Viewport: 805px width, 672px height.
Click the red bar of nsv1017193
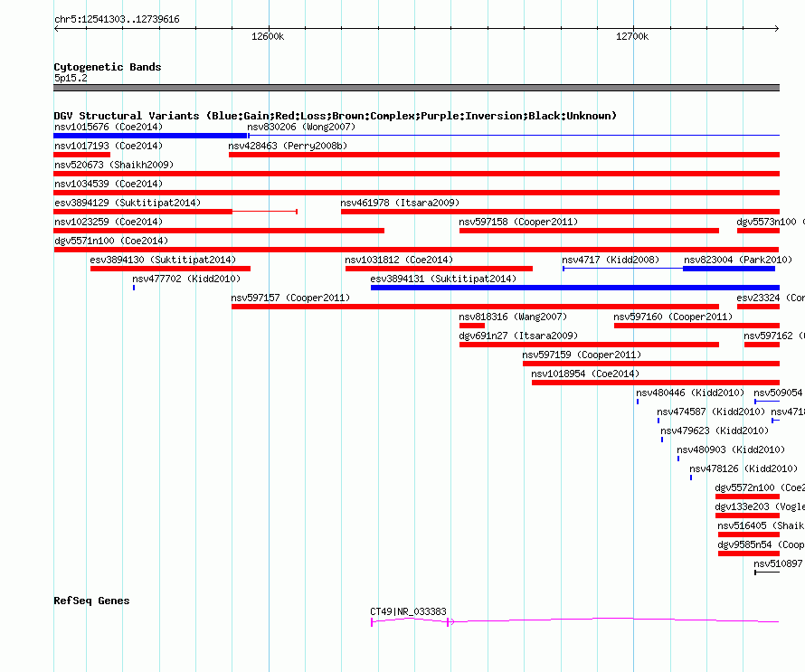point(81,155)
